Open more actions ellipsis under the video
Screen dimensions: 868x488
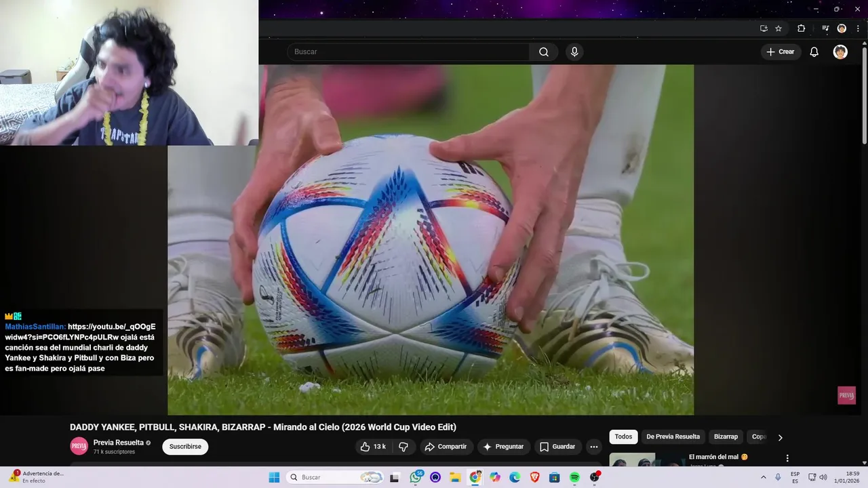point(594,447)
